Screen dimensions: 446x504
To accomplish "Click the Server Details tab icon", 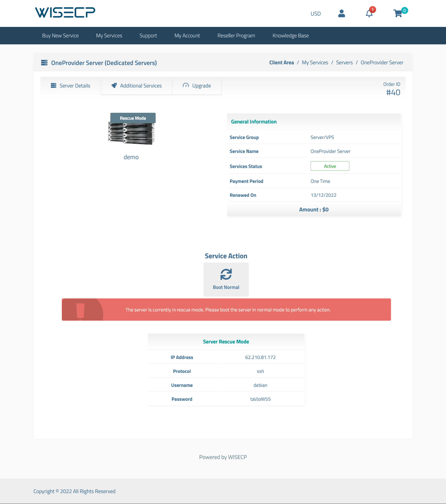I will pos(54,86).
